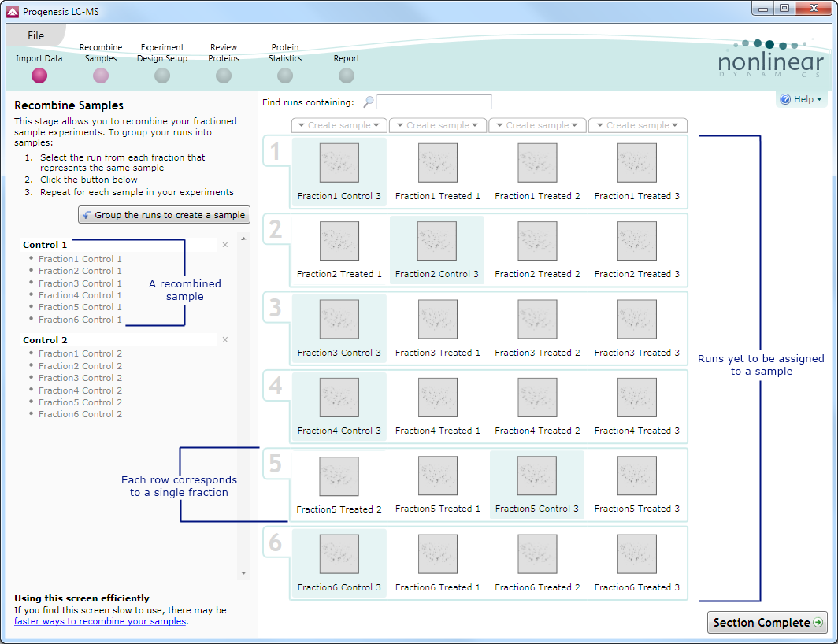The height and width of the screenshot is (644, 838).
Task: Click Fraction2 Control 2 list entry
Action: click(80, 366)
